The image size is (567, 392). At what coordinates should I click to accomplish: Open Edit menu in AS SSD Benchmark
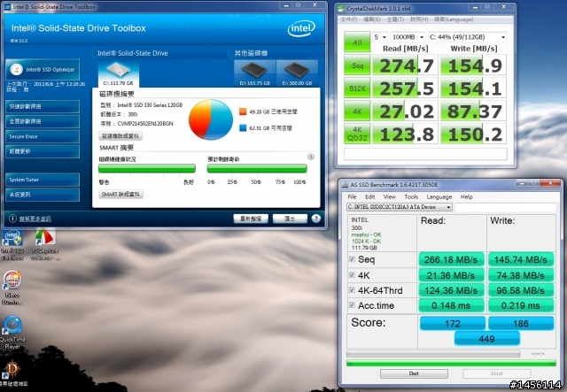coord(369,197)
